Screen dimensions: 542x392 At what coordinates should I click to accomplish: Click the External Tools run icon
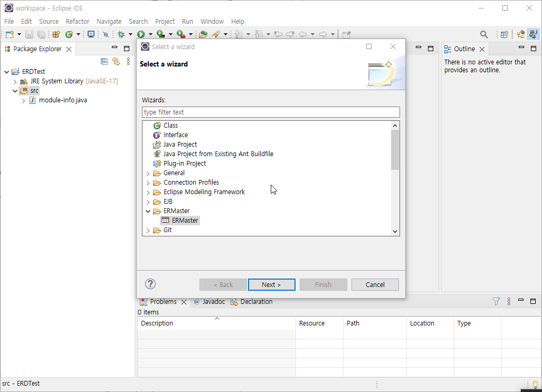point(180,34)
